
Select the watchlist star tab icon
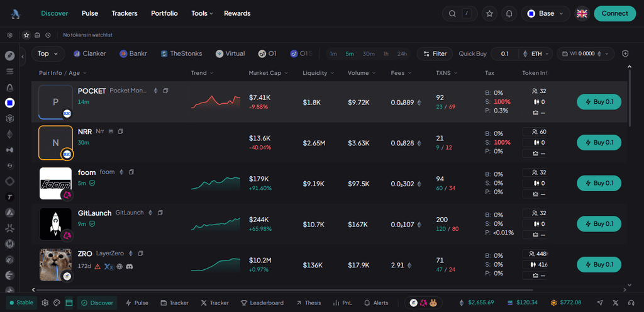pos(26,35)
